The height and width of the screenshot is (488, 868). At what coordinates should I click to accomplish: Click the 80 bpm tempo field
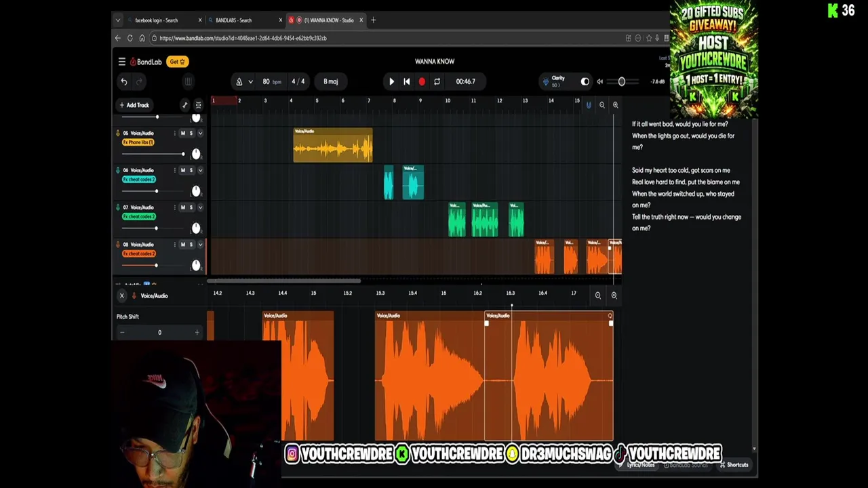click(x=271, y=81)
